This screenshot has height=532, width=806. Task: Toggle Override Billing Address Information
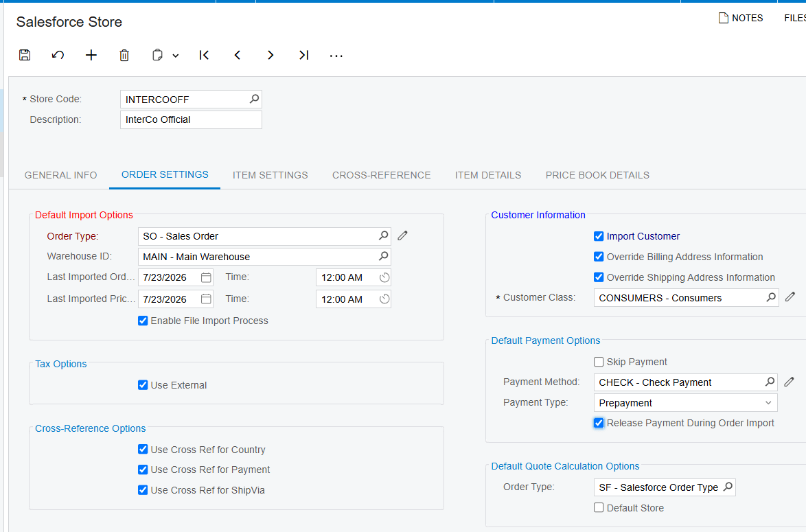[599, 257]
